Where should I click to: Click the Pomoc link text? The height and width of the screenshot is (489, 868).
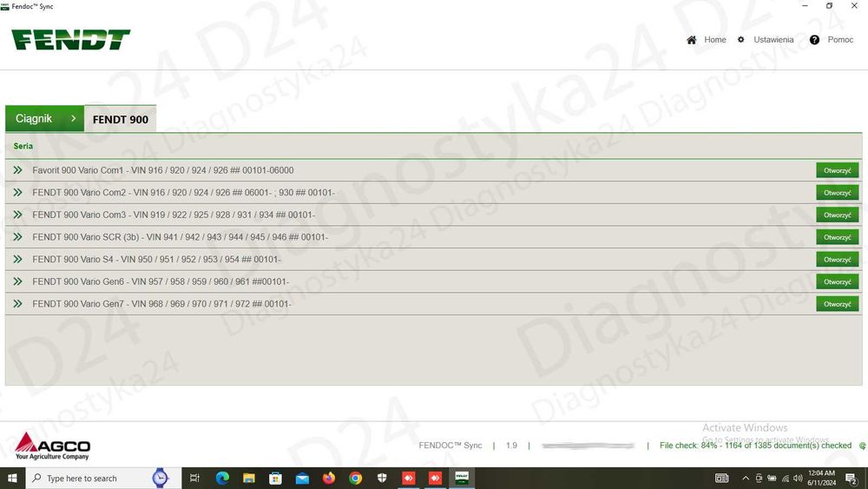pyautogui.click(x=840, y=40)
